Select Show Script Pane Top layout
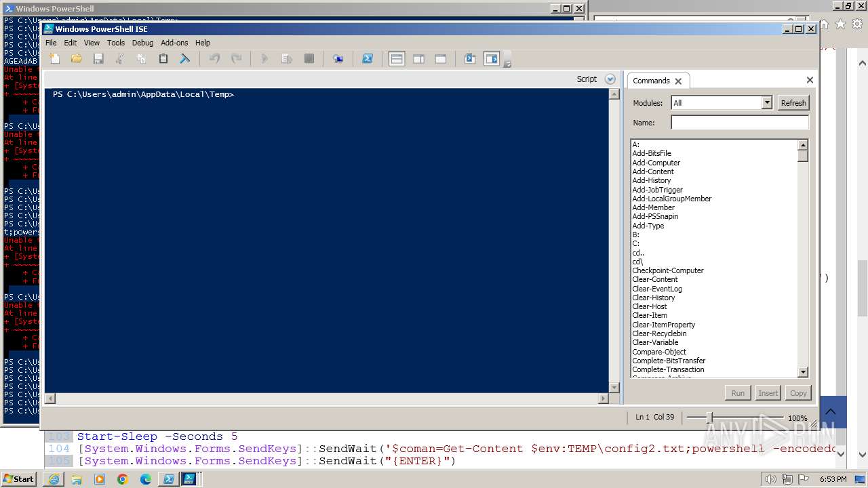Viewport: 868px width, 488px height. [397, 59]
